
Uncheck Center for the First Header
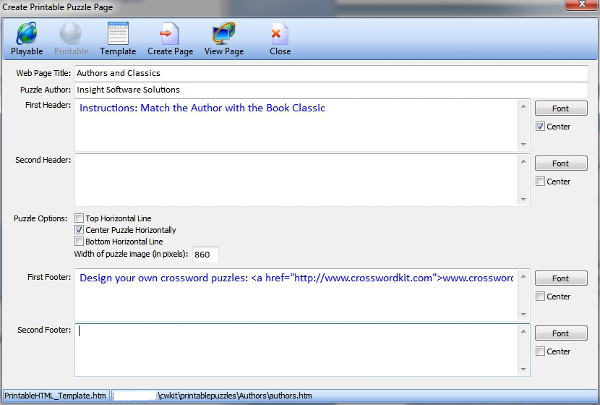click(x=541, y=127)
